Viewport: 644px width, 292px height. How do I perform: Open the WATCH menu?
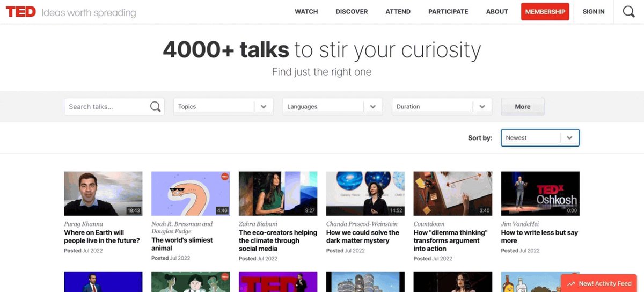[x=306, y=11]
